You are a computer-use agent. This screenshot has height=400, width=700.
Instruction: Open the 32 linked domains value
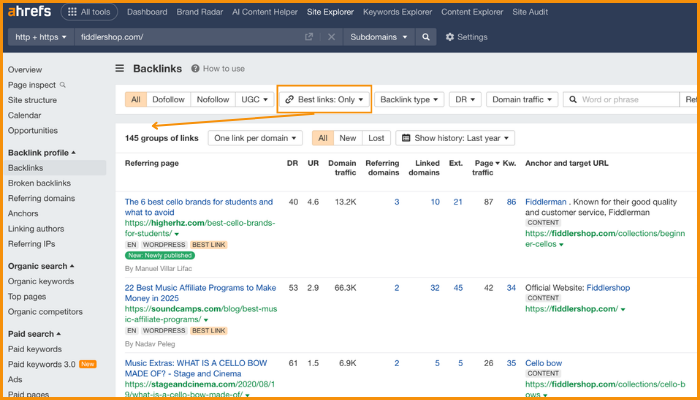coord(435,288)
